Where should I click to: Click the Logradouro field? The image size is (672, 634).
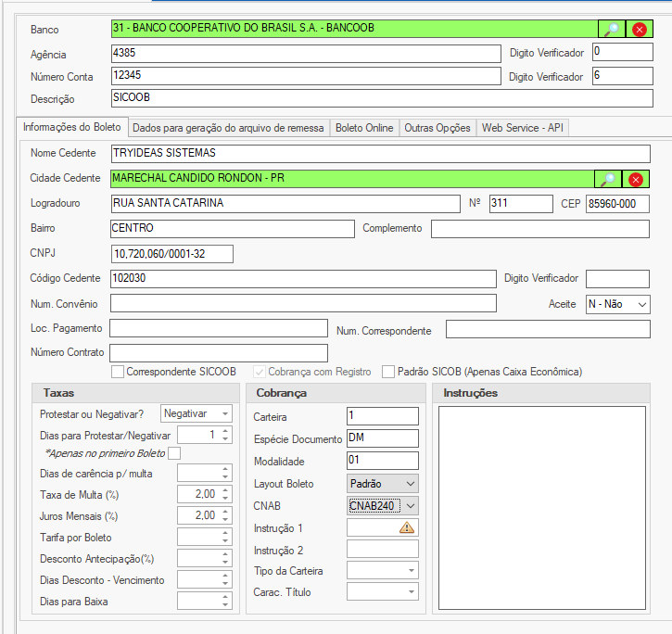[285, 204]
